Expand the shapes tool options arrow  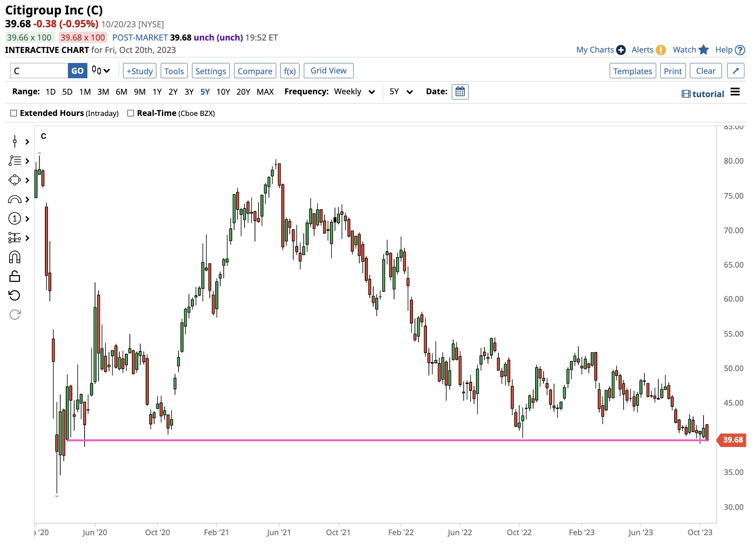coord(27,180)
